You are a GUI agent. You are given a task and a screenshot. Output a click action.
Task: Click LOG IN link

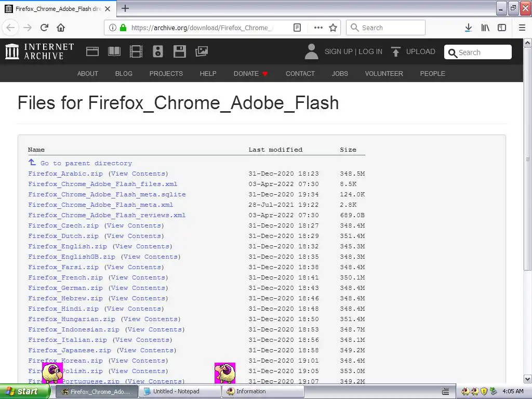coord(370,51)
